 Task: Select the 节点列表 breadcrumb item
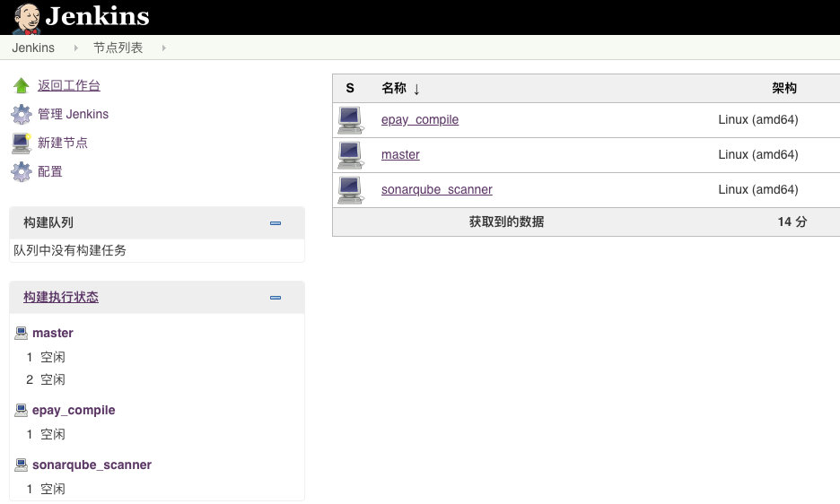[118, 48]
